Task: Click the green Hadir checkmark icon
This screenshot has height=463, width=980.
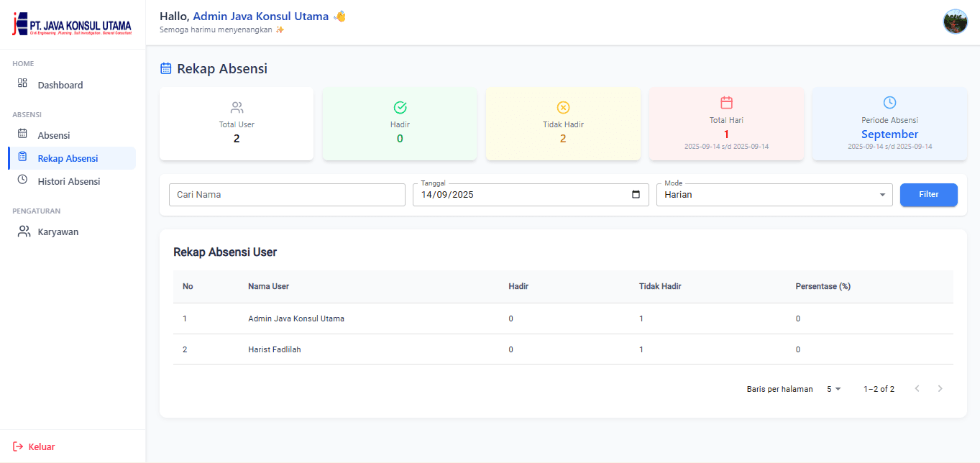Action: [400, 107]
